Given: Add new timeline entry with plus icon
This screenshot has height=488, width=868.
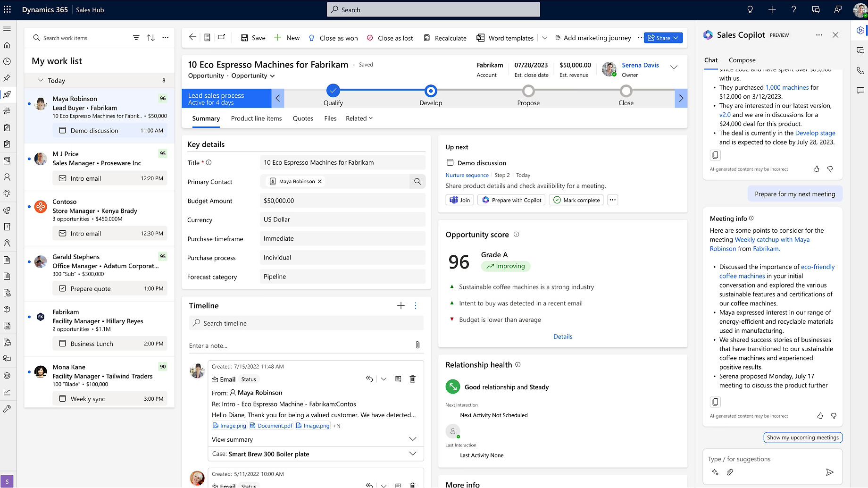Looking at the screenshot, I should click(x=401, y=306).
